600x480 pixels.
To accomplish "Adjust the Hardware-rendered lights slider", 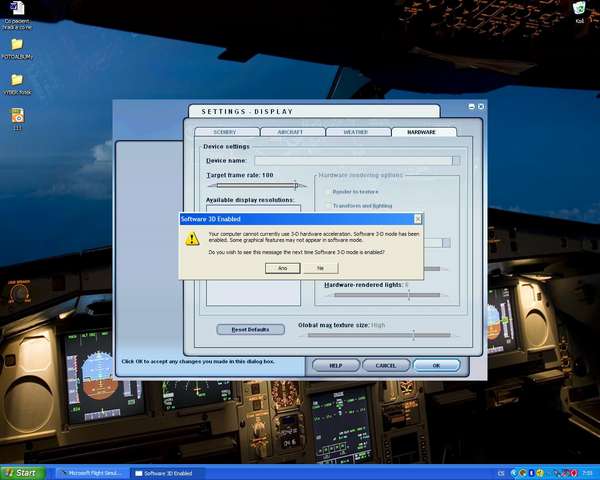I will (387, 295).
